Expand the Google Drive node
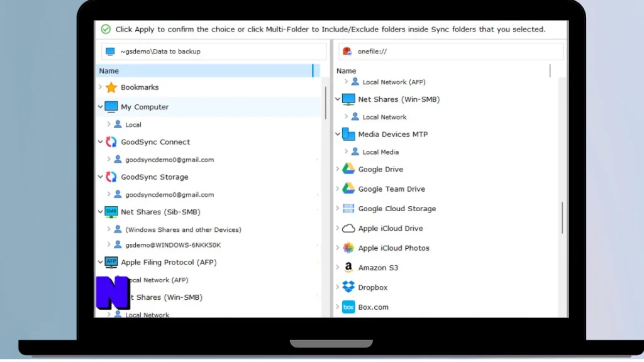Viewport: 644px width, 362px height. pyautogui.click(x=338, y=168)
